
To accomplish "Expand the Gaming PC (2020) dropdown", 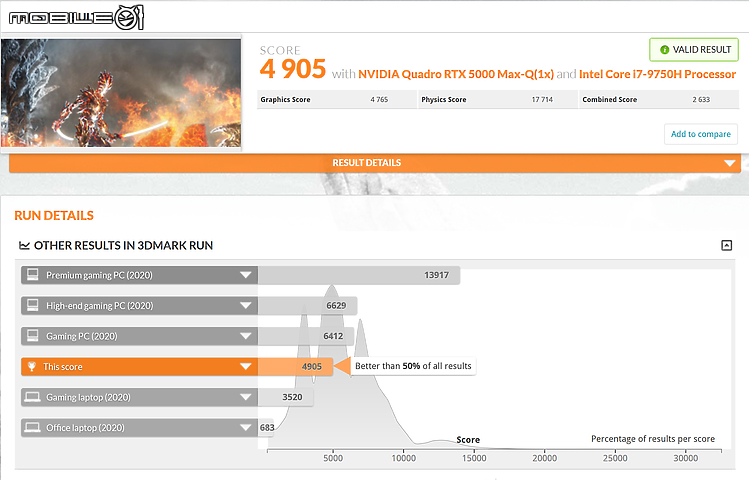I will 246,336.
